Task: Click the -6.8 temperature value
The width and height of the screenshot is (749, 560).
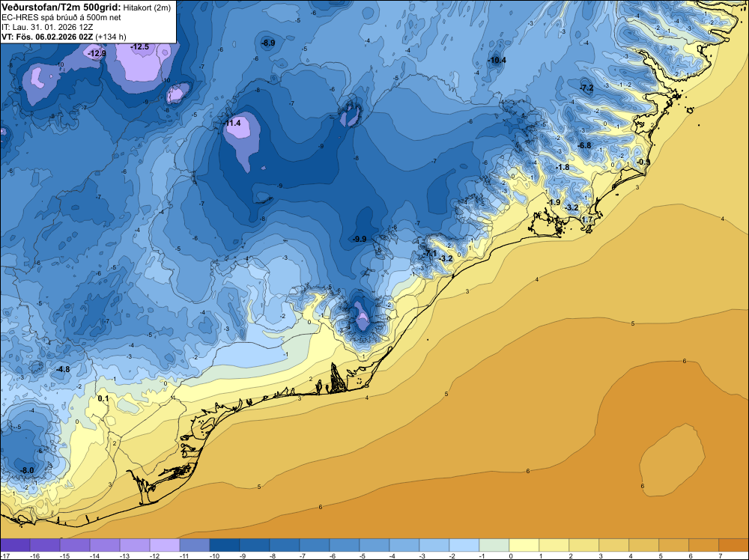Action: pyautogui.click(x=584, y=145)
